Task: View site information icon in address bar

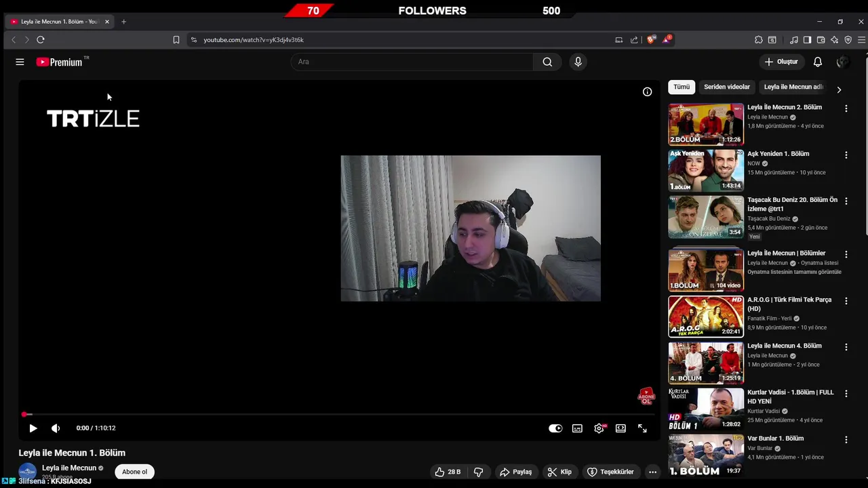Action: pos(194,40)
